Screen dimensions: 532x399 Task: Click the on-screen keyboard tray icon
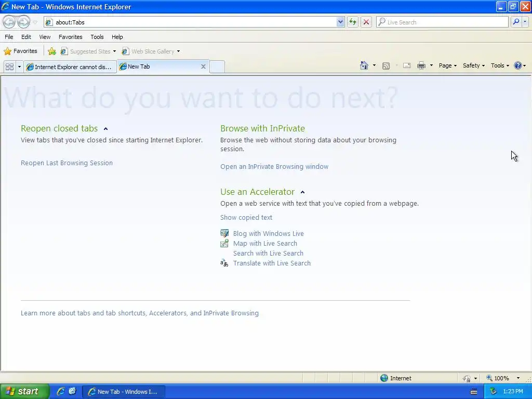[474, 392]
